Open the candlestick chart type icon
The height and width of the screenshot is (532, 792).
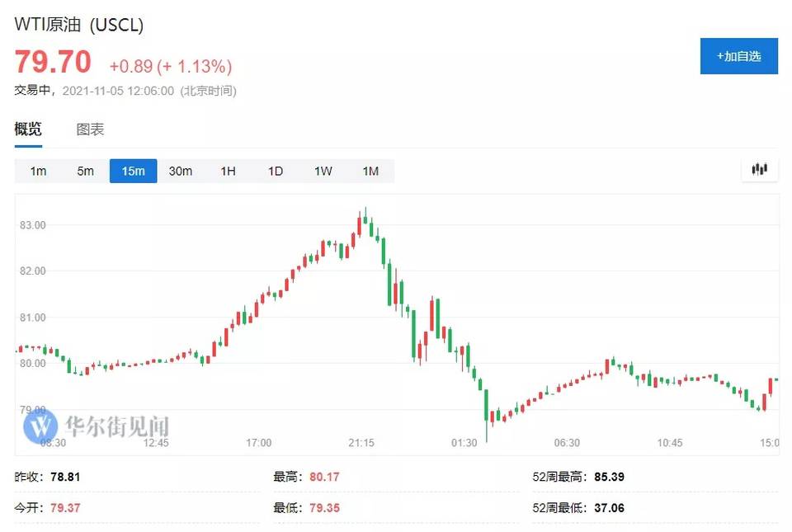pyautogui.click(x=760, y=169)
